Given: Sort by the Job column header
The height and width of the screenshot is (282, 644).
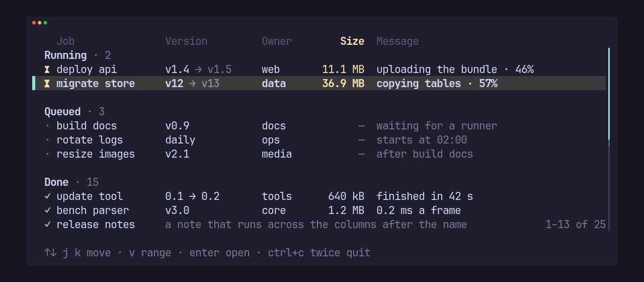Looking at the screenshot, I should tap(65, 41).
